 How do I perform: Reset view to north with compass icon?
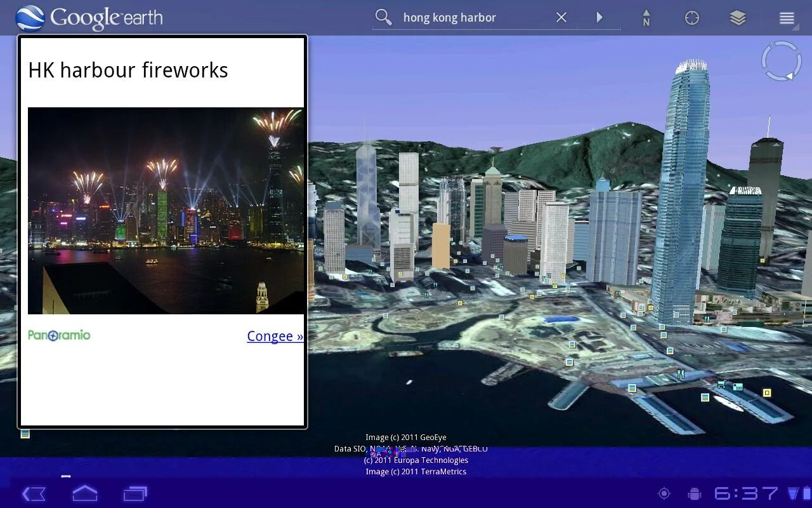point(646,18)
